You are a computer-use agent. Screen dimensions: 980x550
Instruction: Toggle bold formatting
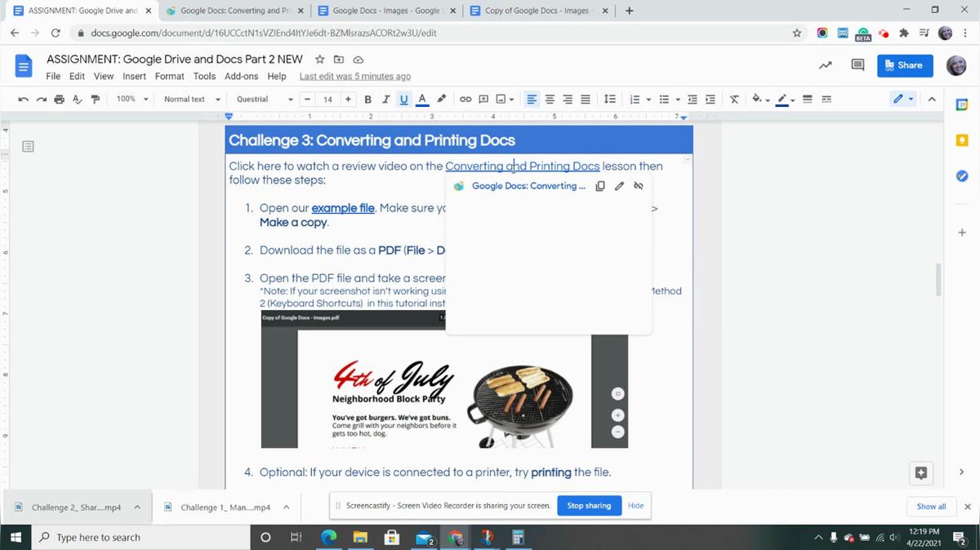(x=367, y=100)
